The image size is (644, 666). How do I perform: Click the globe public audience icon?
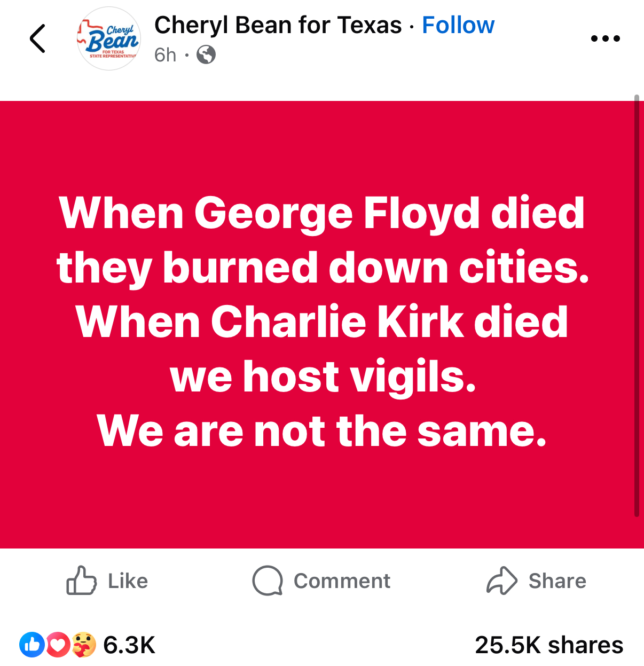point(206,54)
